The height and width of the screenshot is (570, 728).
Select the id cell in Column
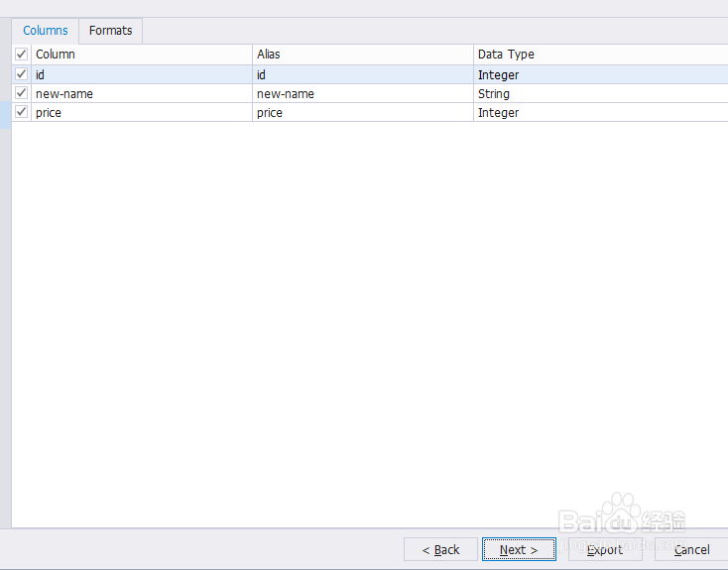point(142,74)
